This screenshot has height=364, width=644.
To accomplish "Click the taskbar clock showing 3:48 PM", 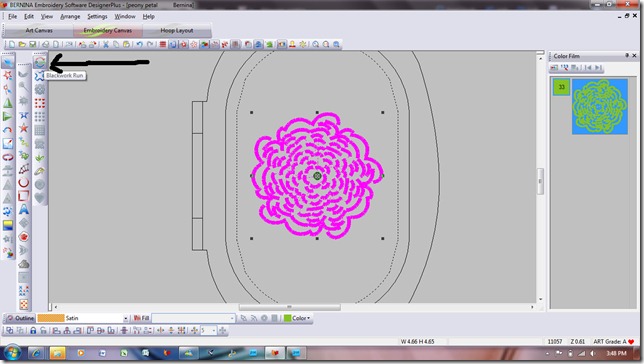I will click(616, 353).
